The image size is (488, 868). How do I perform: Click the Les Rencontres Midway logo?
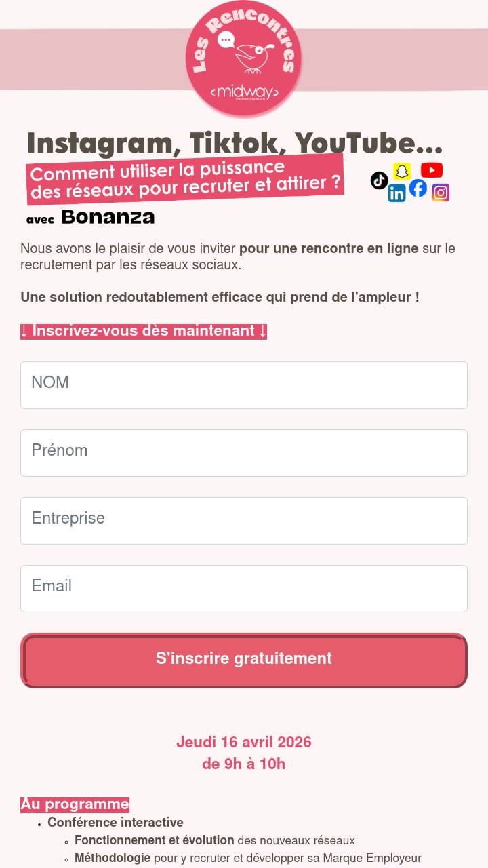[x=243, y=59]
